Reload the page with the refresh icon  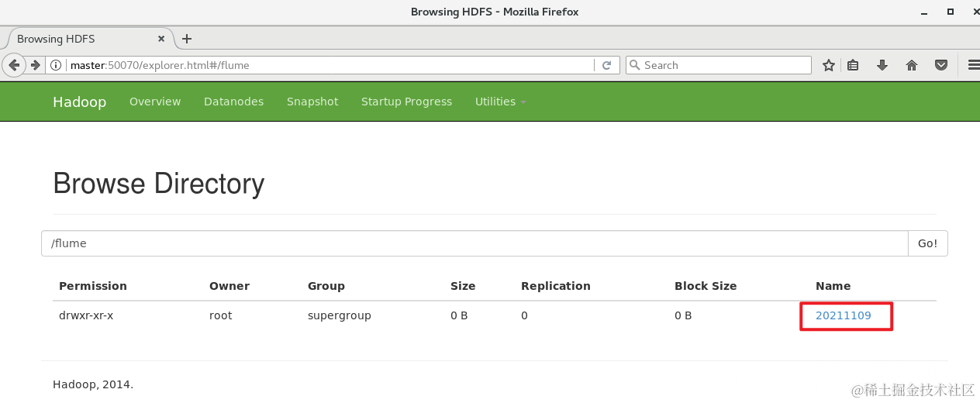click(x=607, y=65)
